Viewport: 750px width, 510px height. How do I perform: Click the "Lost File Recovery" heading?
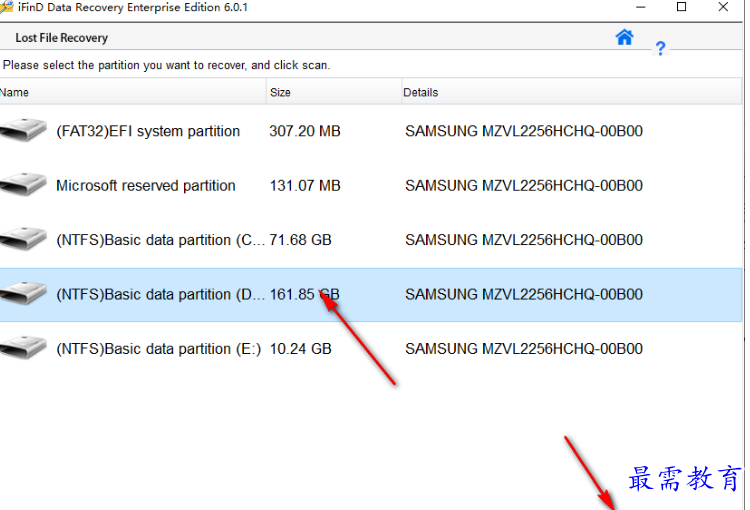[x=61, y=38]
